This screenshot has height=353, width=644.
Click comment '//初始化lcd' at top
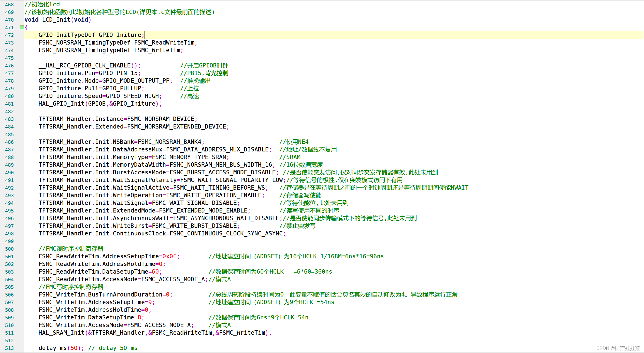(x=42, y=4)
